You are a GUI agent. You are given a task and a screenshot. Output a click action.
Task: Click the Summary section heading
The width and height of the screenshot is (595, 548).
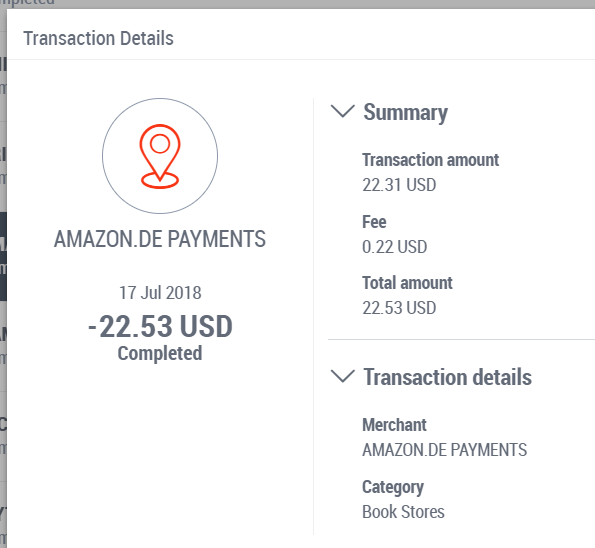[405, 113]
